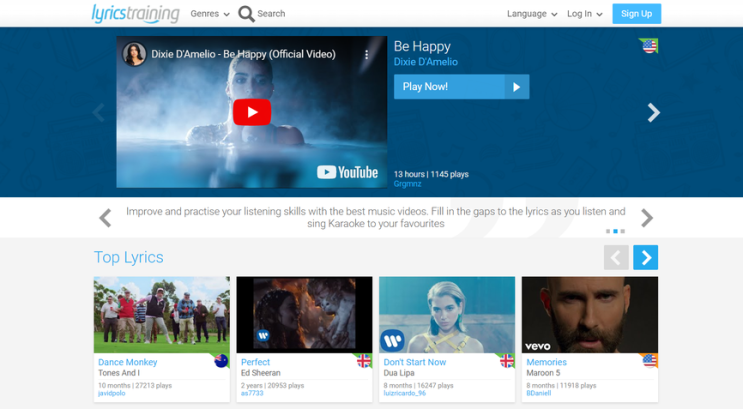Click the Memories song title

click(x=546, y=362)
